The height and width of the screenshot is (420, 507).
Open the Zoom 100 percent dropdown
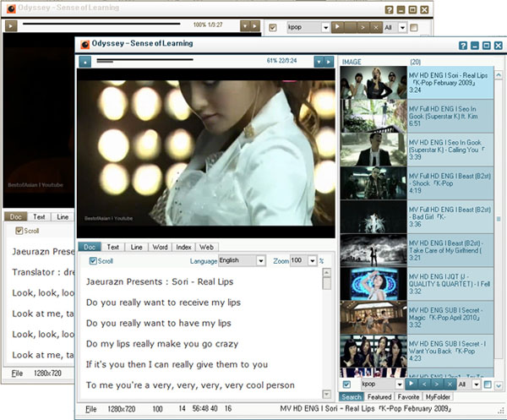[x=312, y=260]
